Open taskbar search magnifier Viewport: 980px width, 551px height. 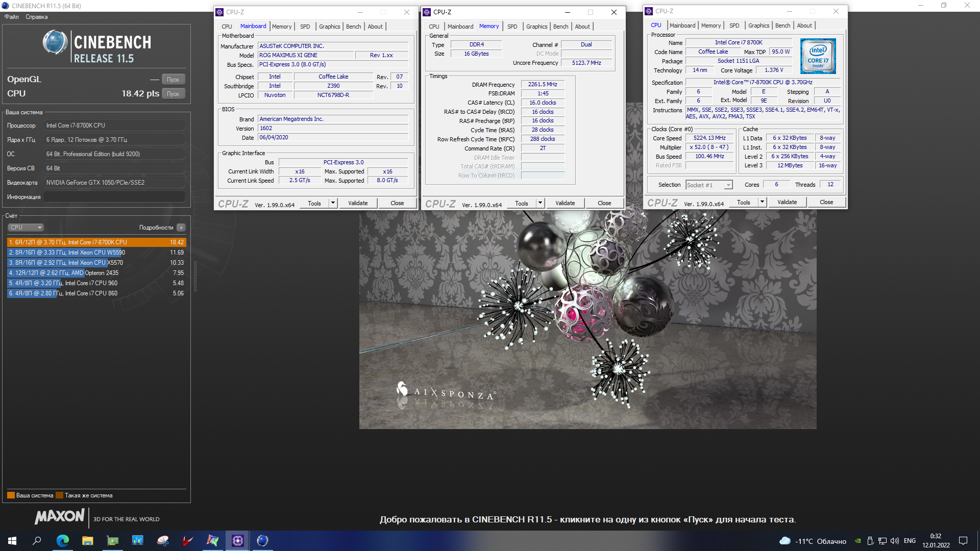click(37, 541)
